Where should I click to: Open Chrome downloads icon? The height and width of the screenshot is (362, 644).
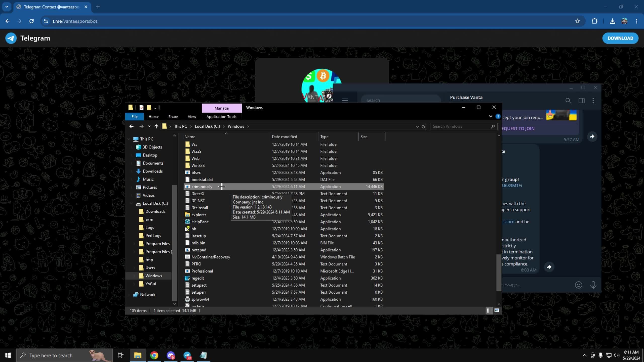click(x=612, y=21)
